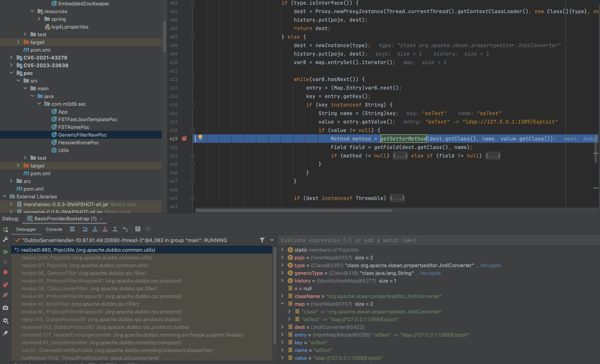Select received:51, DecodeHandler stack frame

pyautogui.click(x=101, y=342)
